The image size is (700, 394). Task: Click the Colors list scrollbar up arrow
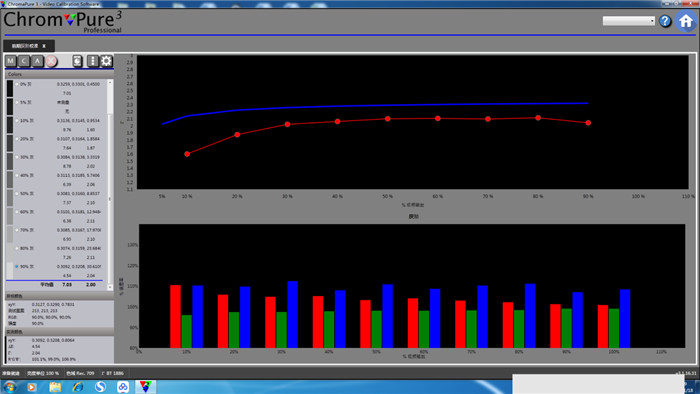tap(110, 83)
